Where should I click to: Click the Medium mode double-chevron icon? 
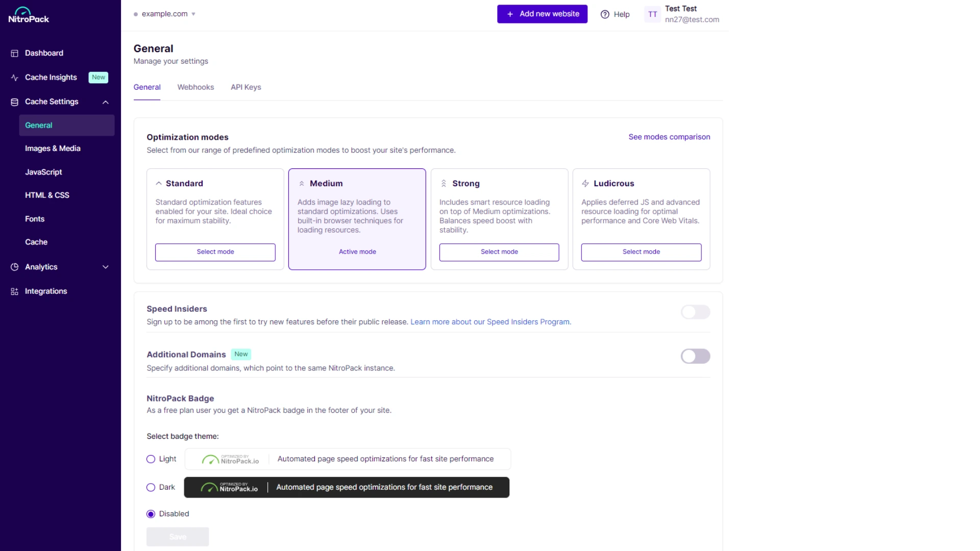(x=302, y=184)
